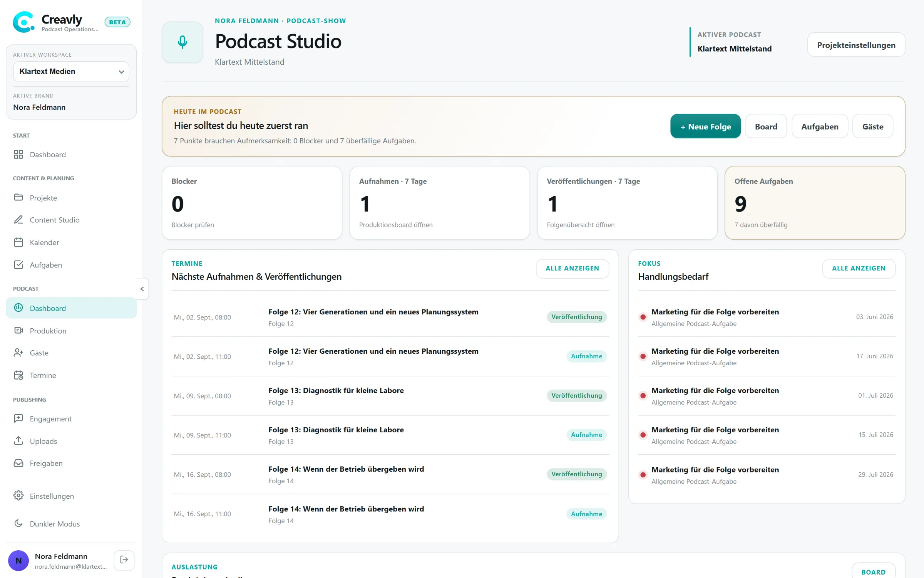The image size is (924, 578).
Task: Open the marketing task due 03. Juni 2026
Action: coord(767,317)
